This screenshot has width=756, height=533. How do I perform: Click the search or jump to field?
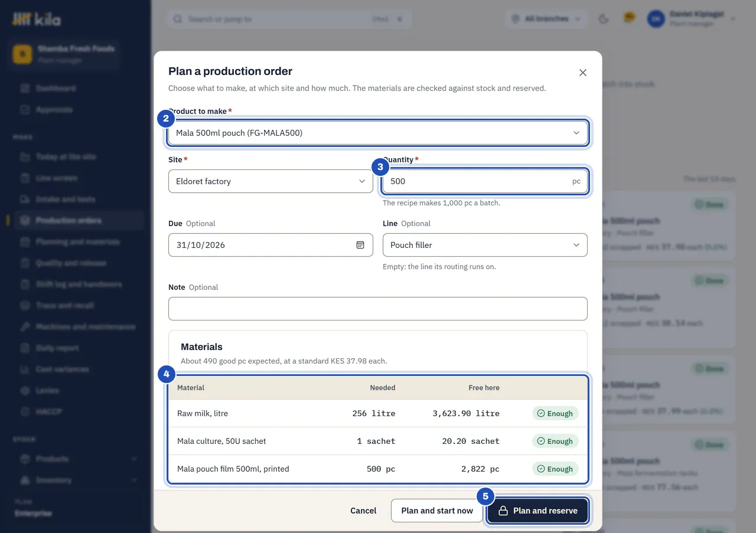click(x=289, y=19)
